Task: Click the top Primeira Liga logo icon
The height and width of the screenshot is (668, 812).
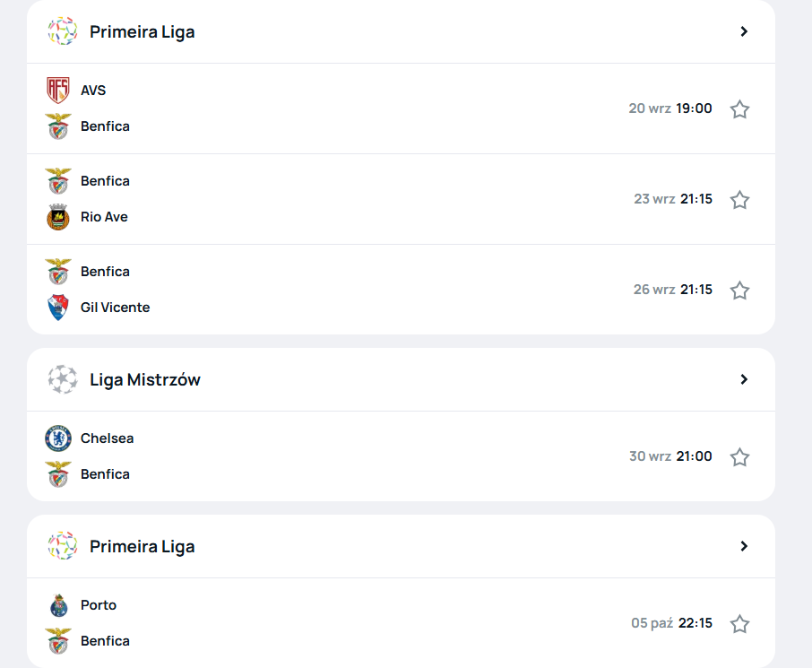Action: pos(63,31)
